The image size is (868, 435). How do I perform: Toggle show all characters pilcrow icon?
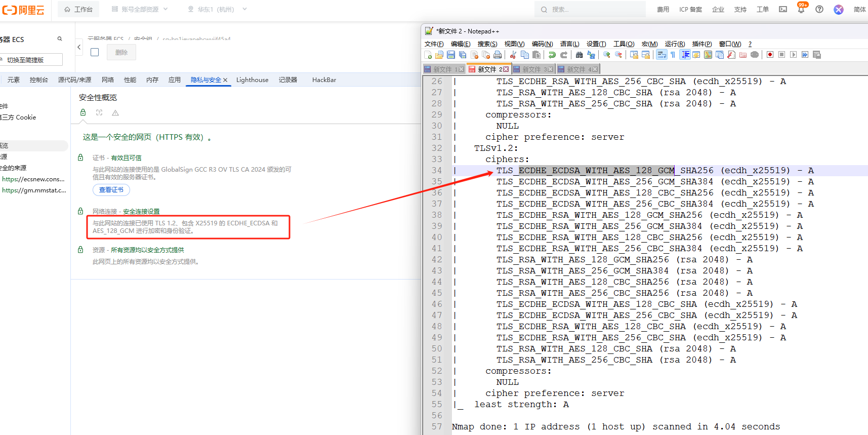[x=673, y=55]
